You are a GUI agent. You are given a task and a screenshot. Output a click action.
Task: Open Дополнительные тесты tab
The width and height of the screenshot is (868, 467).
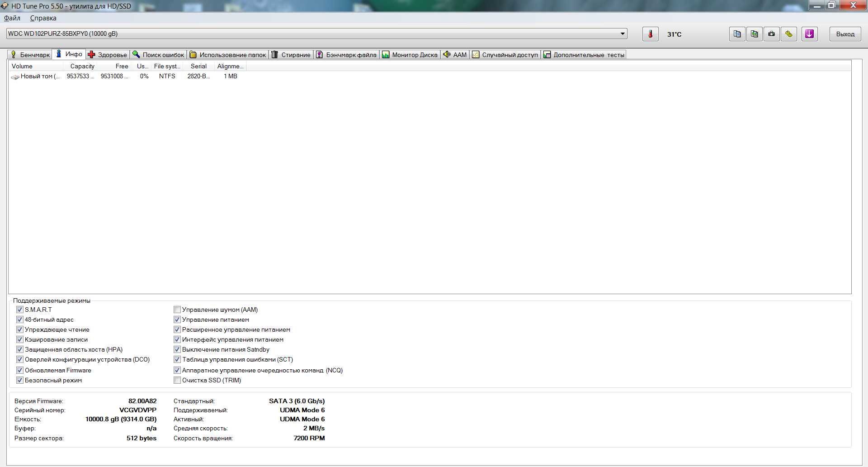[x=584, y=55]
